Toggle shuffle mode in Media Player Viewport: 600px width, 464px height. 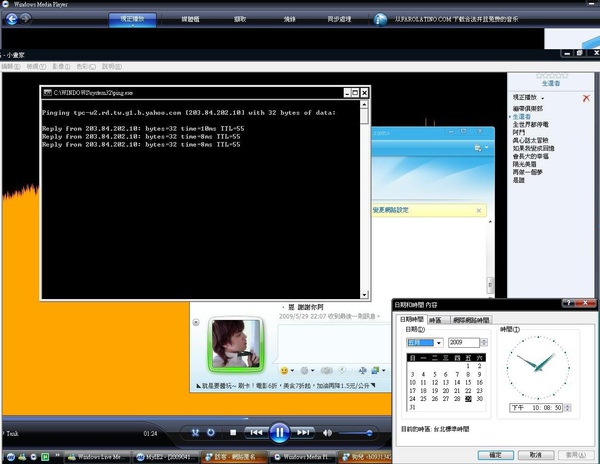click(195, 433)
